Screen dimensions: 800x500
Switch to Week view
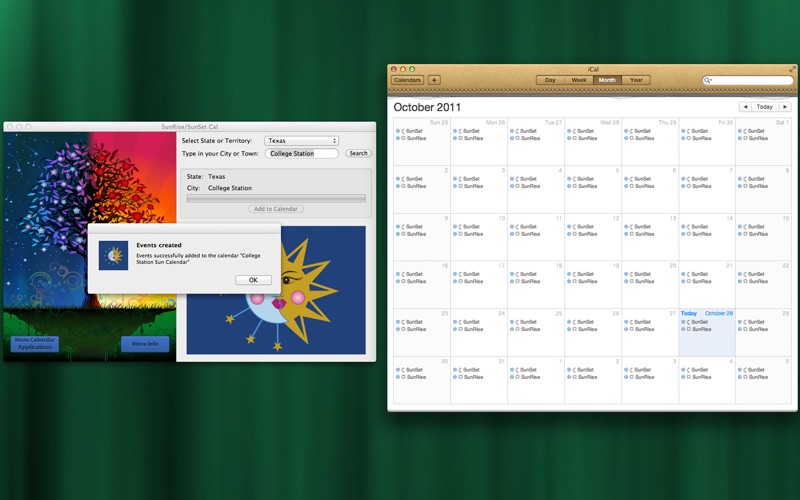pyautogui.click(x=578, y=80)
